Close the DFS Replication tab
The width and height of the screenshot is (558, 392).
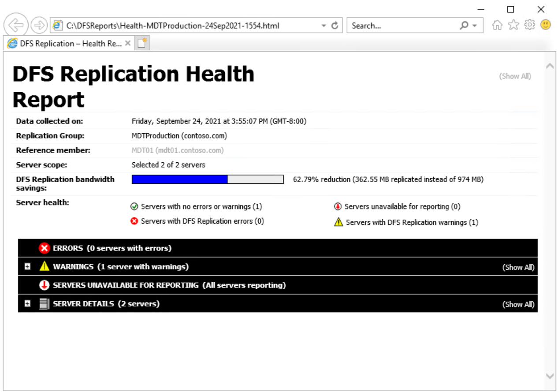[x=128, y=43]
